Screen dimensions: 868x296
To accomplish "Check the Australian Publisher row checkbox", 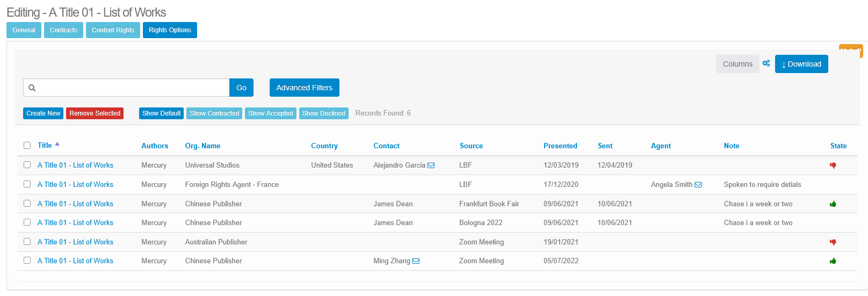I will (x=27, y=241).
